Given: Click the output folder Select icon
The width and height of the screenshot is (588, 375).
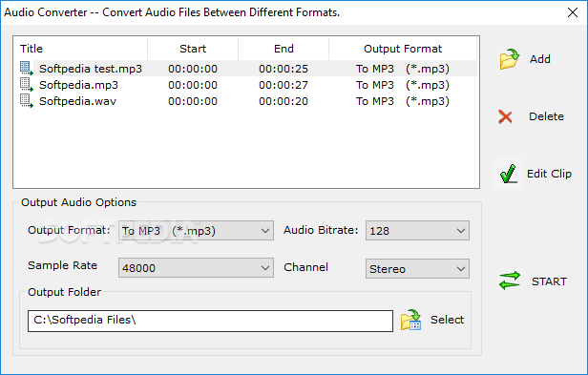Looking at the screenshot, I should [410, 320].
